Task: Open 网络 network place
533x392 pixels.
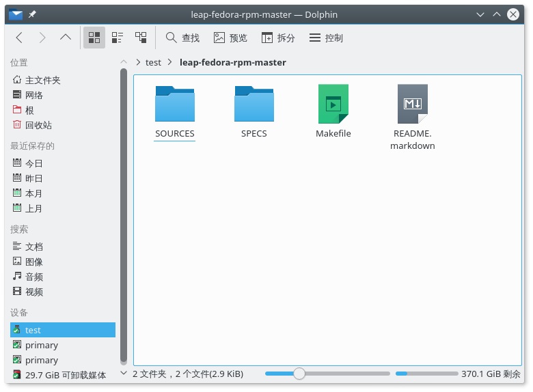Action: click(x=63, y=95)
